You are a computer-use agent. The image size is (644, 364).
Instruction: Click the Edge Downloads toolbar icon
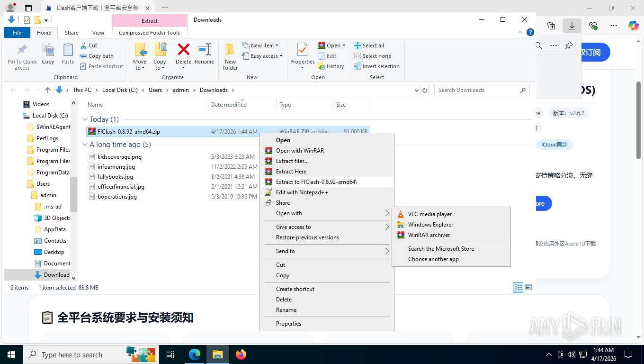click(x=572, y=26)
